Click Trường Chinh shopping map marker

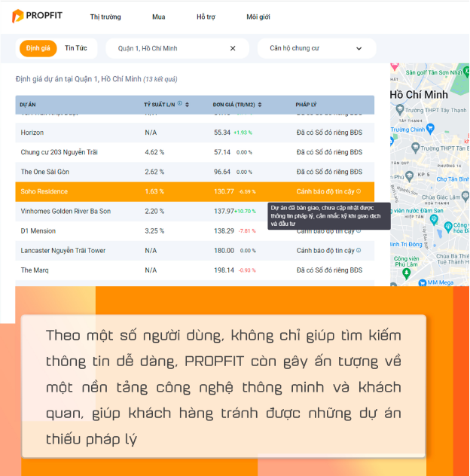[x=430, y=129]
